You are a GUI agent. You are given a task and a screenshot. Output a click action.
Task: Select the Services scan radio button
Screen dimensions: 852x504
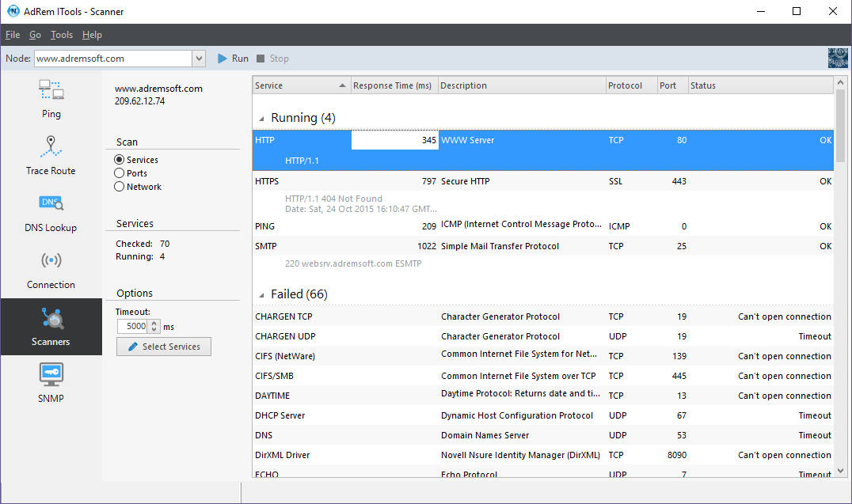119,160
